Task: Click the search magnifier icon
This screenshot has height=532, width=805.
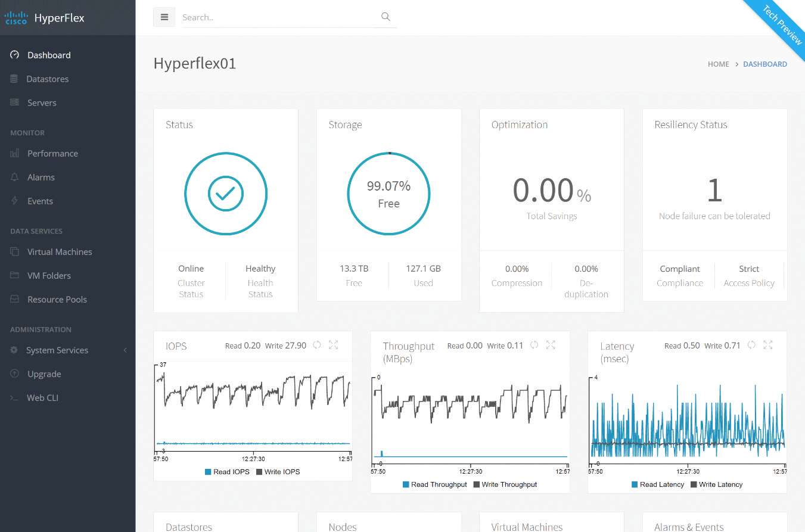Action: (386, 17)
